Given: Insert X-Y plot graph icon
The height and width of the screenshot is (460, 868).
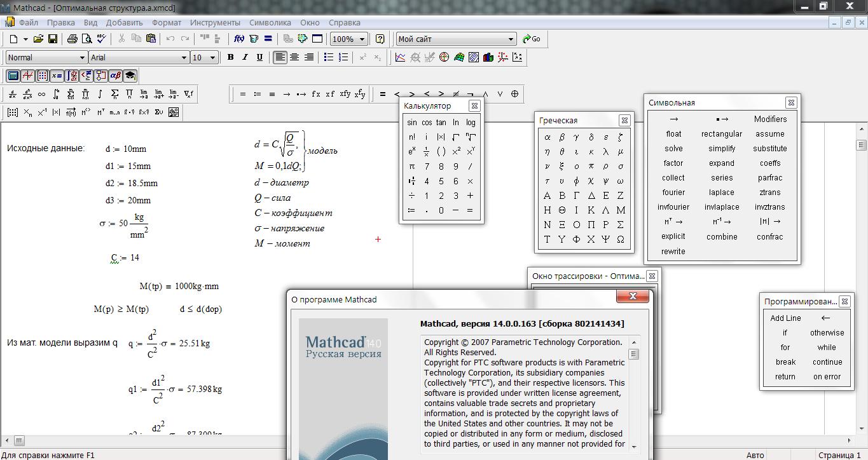Looking at the screenshot, I should click(399, 57).
